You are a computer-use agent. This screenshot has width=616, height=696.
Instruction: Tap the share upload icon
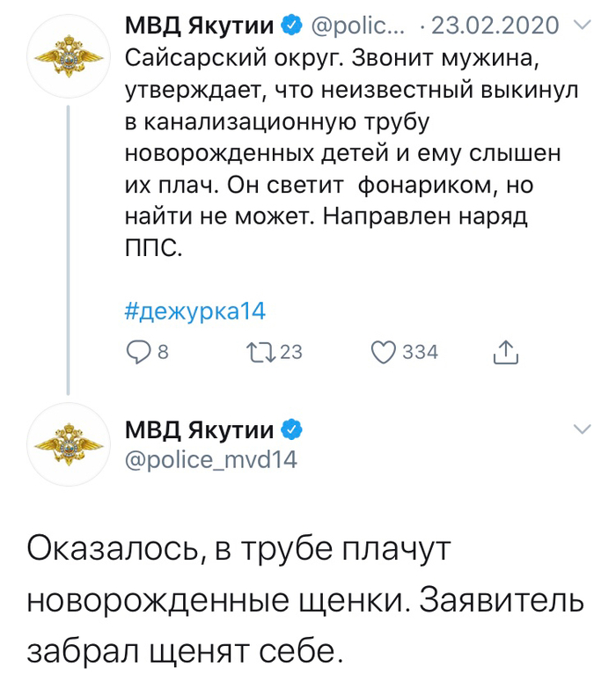[505, 353]
